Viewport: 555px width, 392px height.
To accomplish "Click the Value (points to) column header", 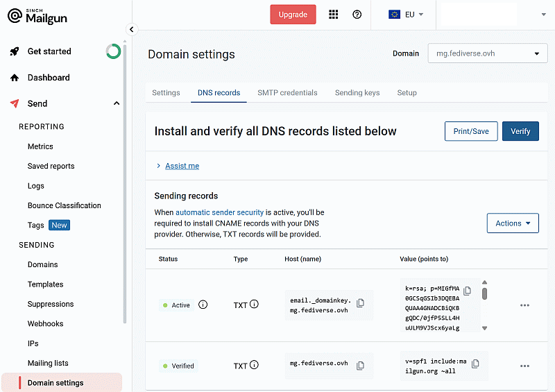I will coord(424,259).
